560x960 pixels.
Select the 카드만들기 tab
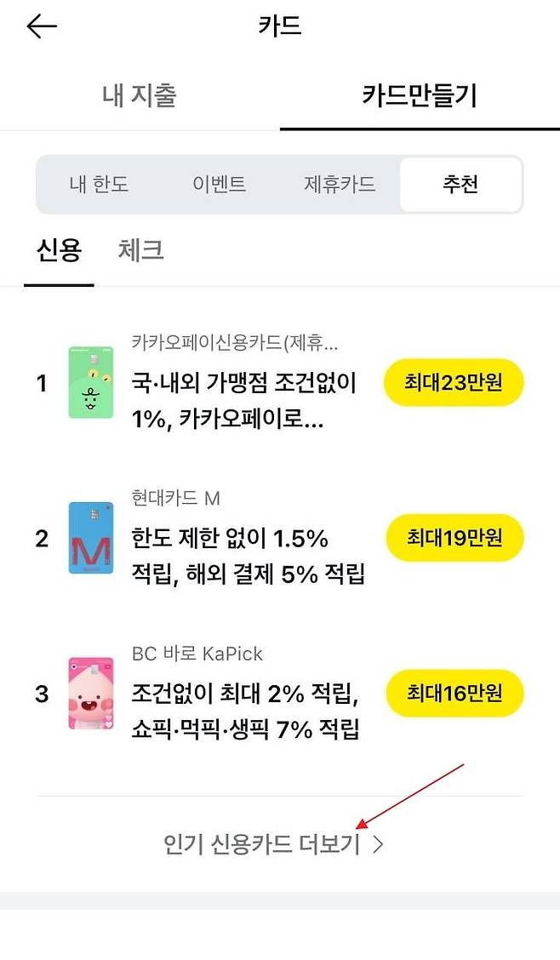pyautogui.click(x=420, y=95)
